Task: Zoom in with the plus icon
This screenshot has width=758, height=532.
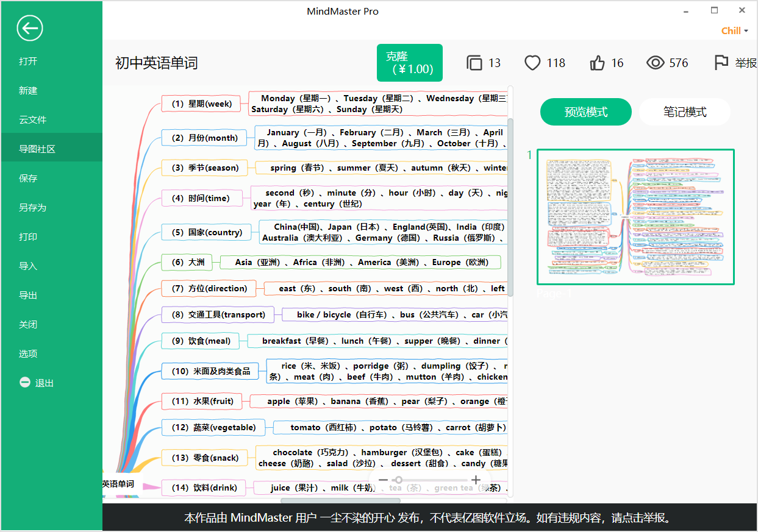Action: (476, 480)
